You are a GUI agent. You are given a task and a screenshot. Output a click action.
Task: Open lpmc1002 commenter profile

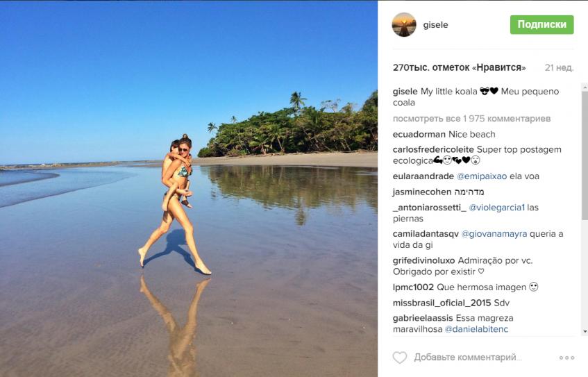(413, 287)
